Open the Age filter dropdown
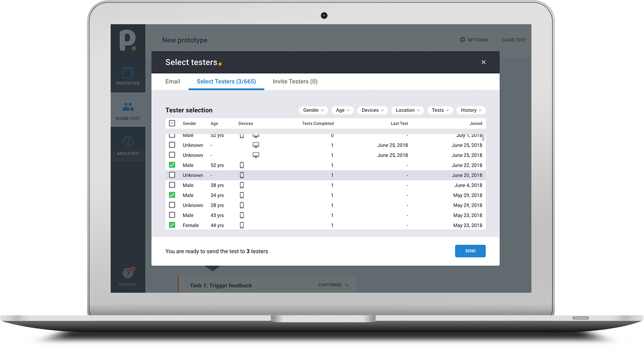This screenshot has height=347, width=644. (343, 110)
